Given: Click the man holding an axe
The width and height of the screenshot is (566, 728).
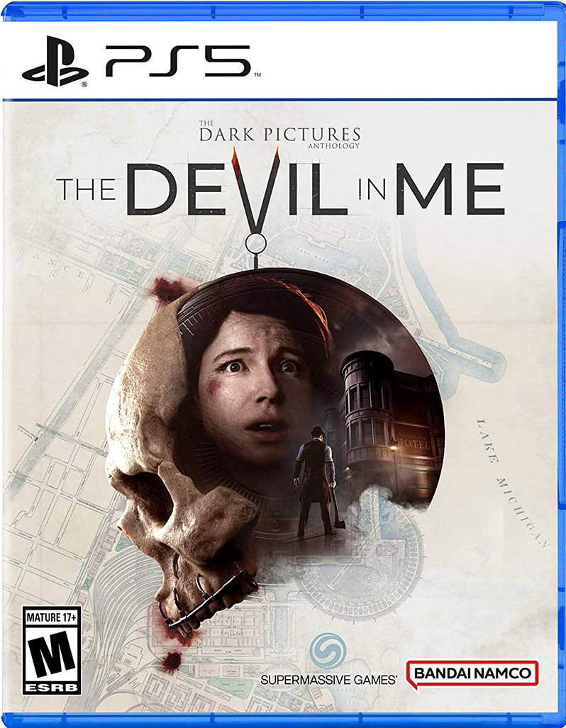Looking at the screenshot, I should coord(316,481).
